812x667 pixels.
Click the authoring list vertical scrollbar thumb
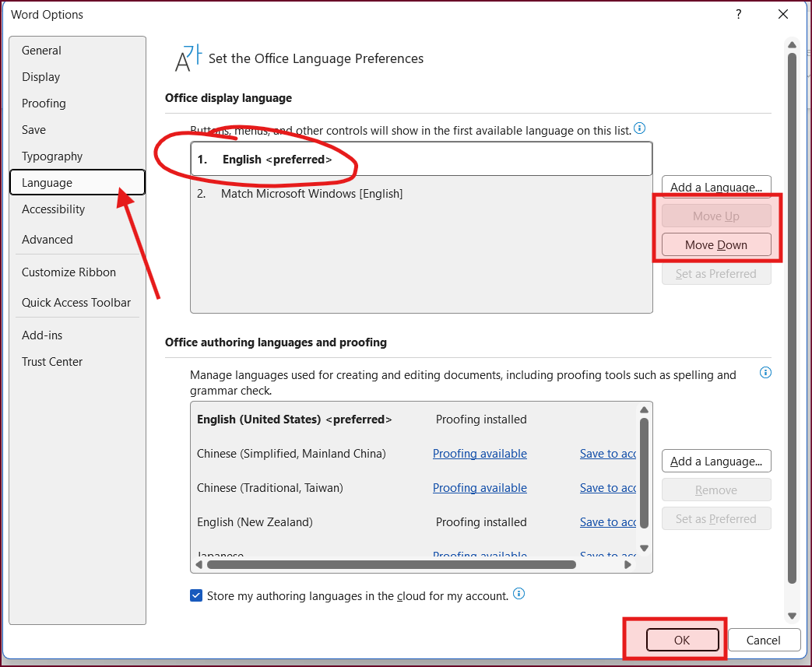coord(644,472)
